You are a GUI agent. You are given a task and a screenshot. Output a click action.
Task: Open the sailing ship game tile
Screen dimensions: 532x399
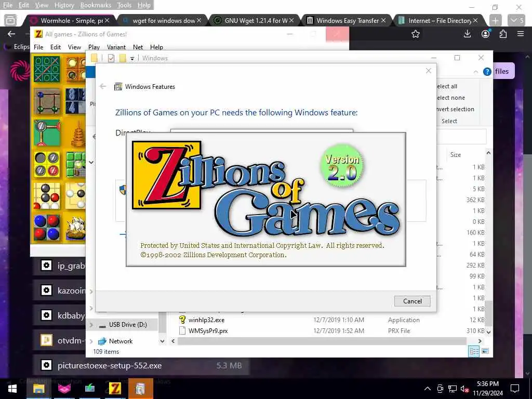[76, 228]
